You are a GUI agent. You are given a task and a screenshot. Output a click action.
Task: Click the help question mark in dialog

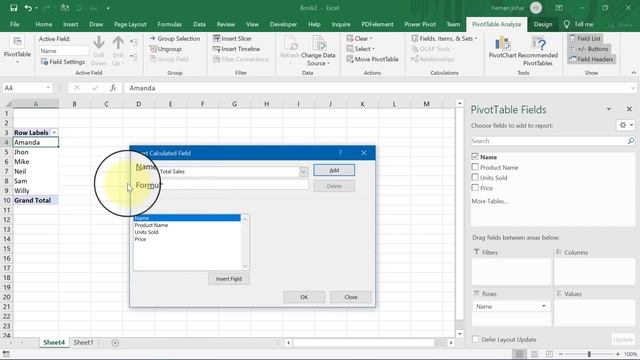pos(340,153)
